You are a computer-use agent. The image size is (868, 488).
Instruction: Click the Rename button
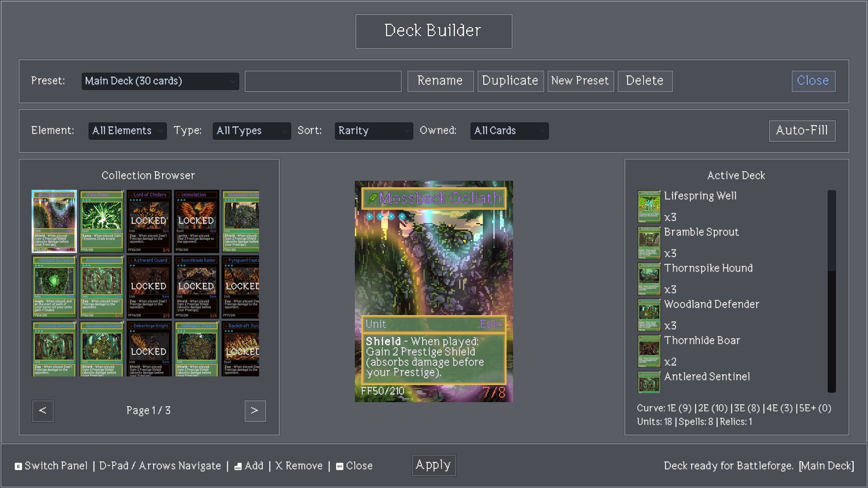tap(440, 81)
